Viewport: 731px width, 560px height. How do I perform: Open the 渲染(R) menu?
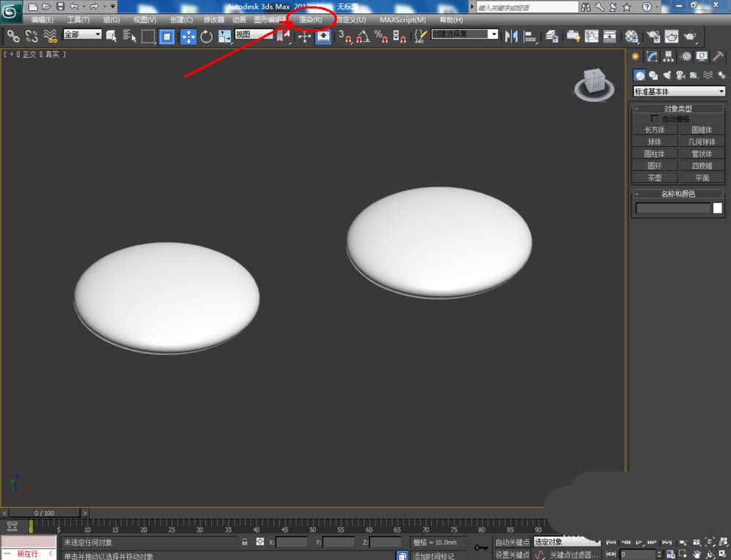point(311,20)
